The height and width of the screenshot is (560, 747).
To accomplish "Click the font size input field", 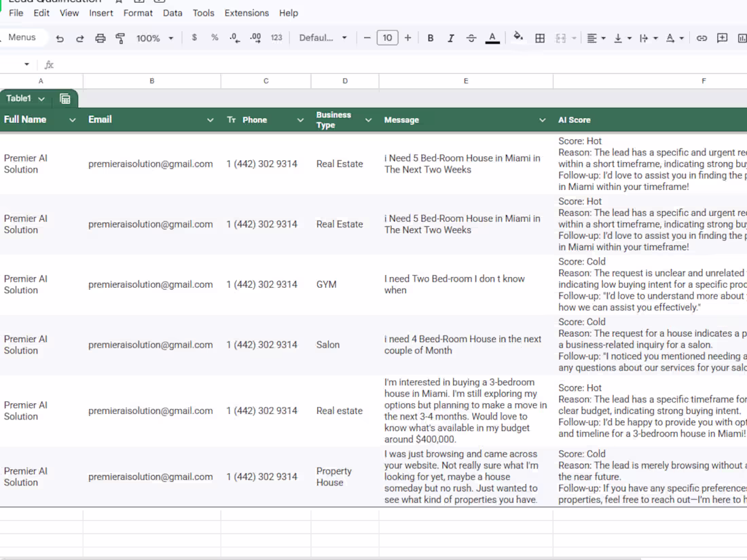I will [x=387, y=37].
